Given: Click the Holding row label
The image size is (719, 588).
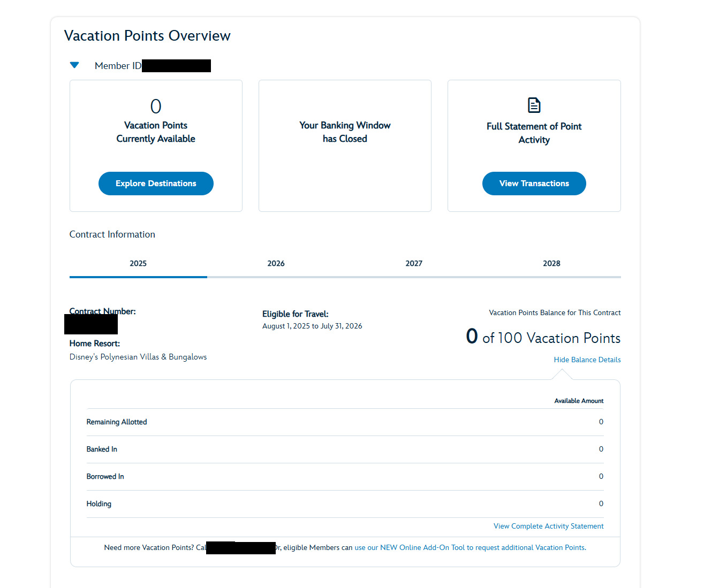Looking at the screenshot, I should pyautogui.click(x=99, y=504).
